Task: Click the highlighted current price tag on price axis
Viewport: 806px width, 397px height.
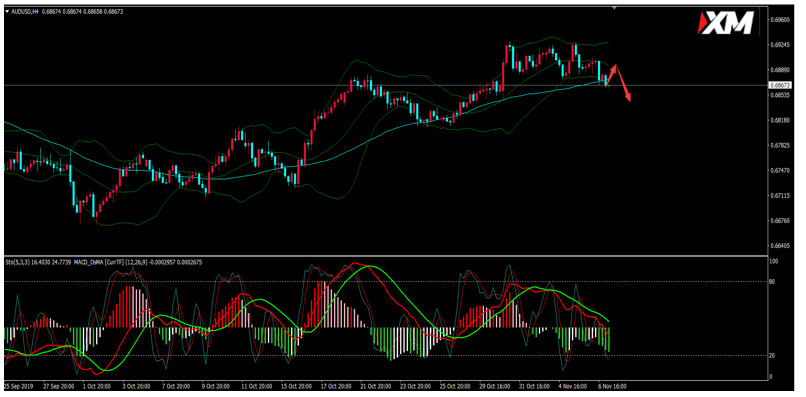Action: click(x=779, y=85)
